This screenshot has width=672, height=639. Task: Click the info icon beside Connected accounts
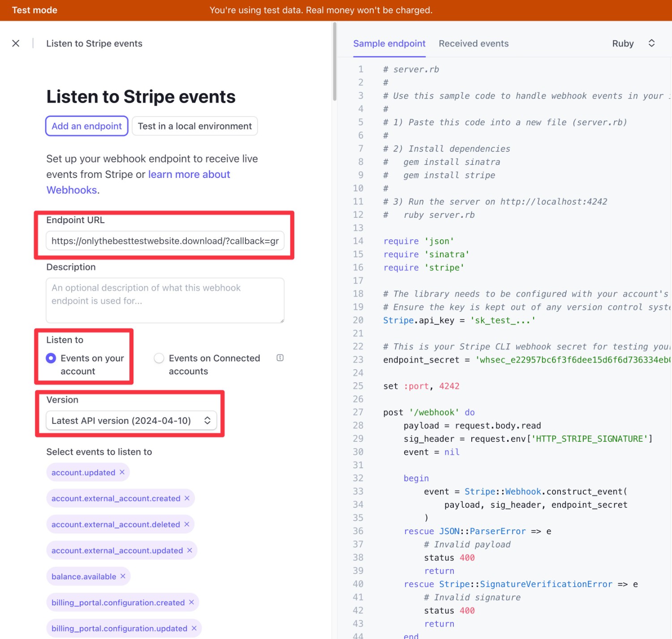coord(280,358)
